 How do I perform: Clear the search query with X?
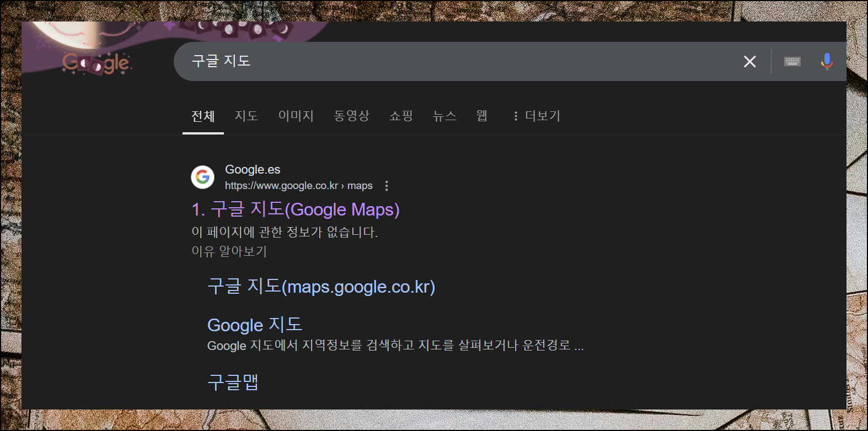(x=749, y=62)
